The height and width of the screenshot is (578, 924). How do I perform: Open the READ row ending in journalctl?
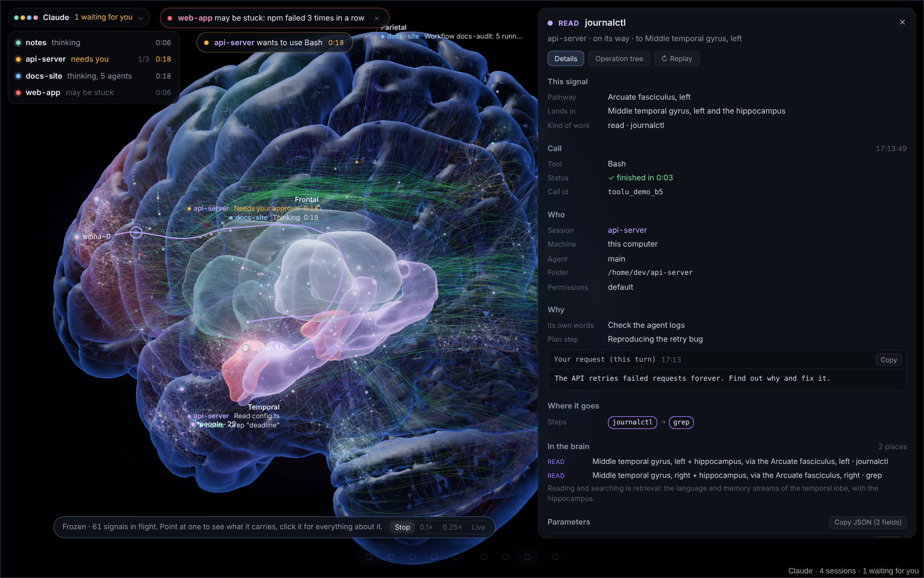(727, 461)
